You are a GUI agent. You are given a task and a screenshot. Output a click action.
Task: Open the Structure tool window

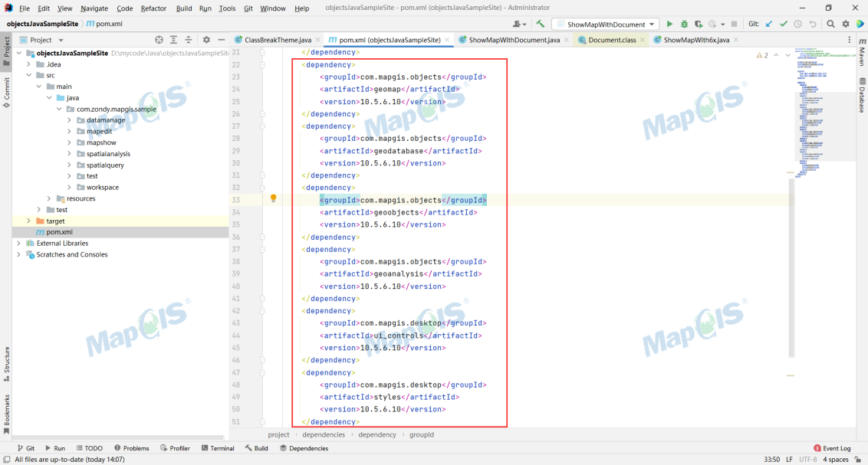point(6,364)
